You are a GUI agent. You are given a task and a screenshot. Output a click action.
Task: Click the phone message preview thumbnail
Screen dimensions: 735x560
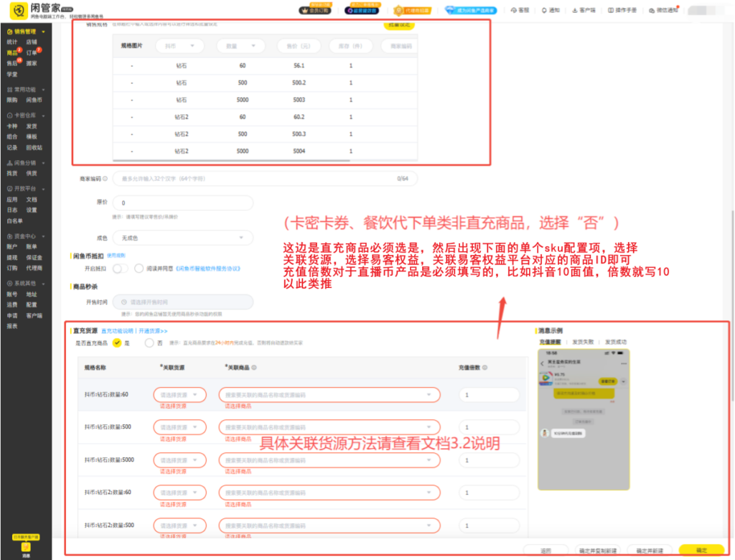(584, 420)
